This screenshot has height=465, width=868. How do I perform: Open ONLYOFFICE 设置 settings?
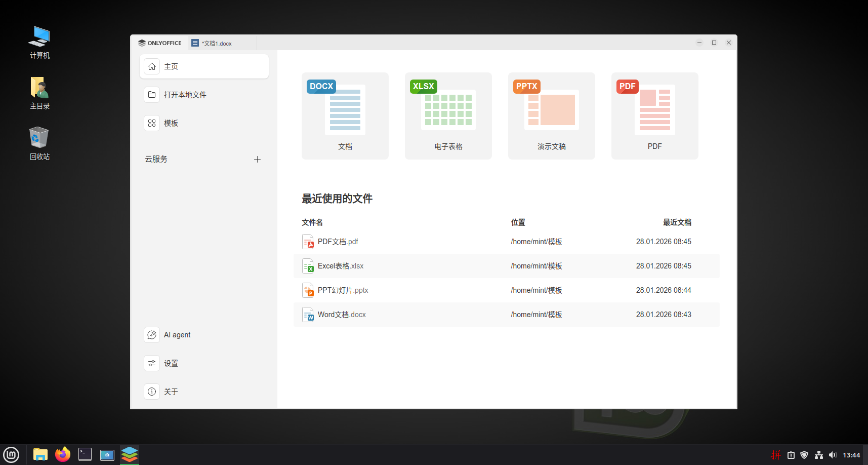[171, 363]
